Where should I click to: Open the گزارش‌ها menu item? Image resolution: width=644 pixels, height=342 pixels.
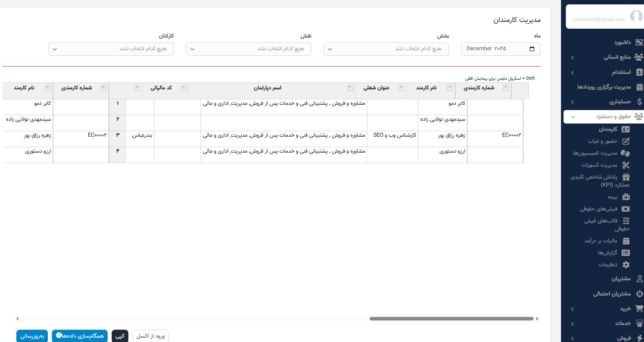click(607, 253)
